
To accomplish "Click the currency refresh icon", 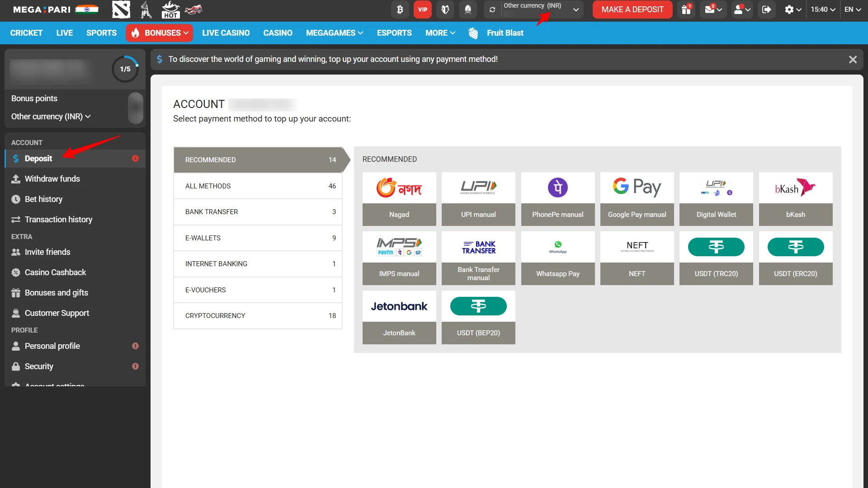I will pyautogui.click(x=492, y=9).
